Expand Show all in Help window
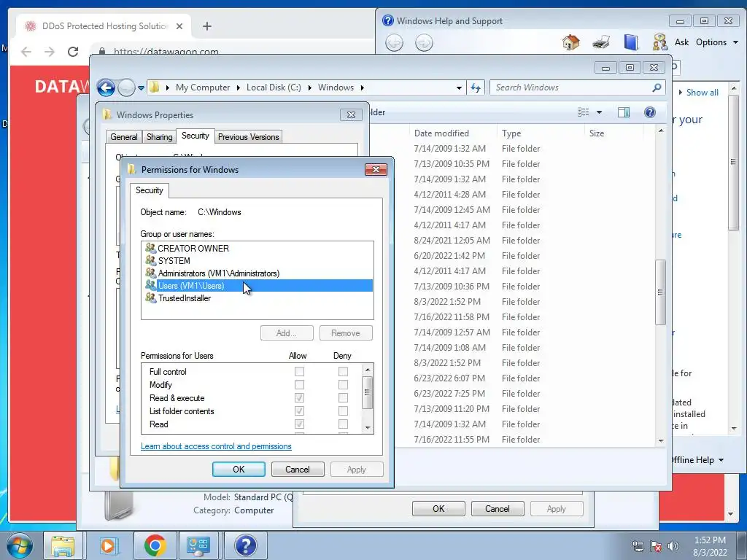Viewport: 747px width, 560px height. 698,93
